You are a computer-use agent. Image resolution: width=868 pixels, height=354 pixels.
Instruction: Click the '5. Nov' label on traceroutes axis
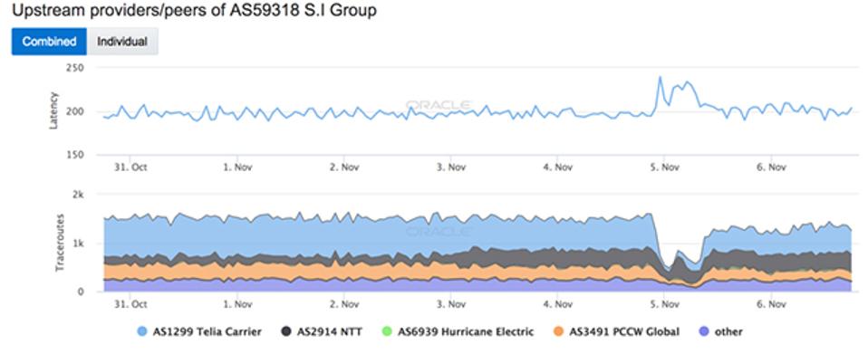665,303
